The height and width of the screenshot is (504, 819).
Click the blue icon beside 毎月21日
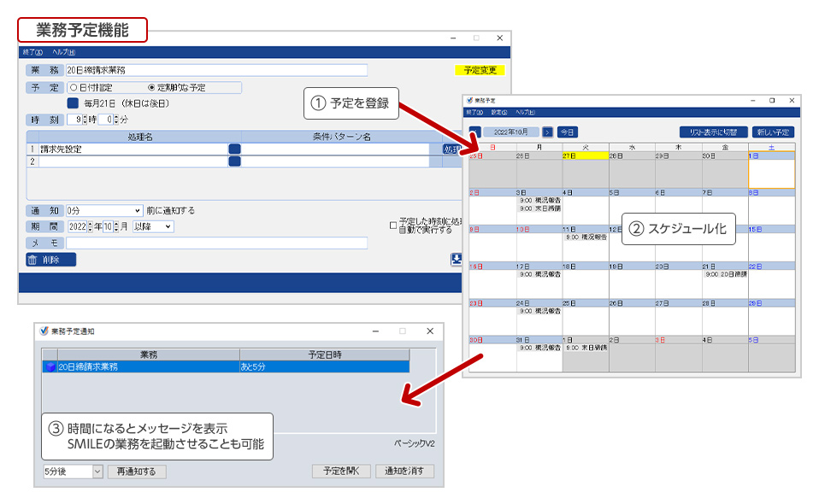click(x=72, y=103)
